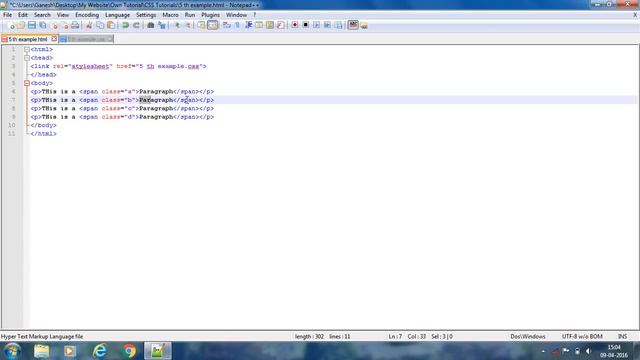Open the Search menu

pyautogui.click(x=42, y=15)
